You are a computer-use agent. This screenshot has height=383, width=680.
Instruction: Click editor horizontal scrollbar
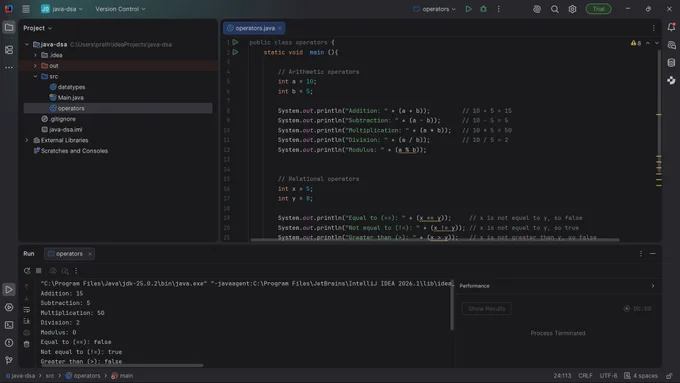pos(435,239)
